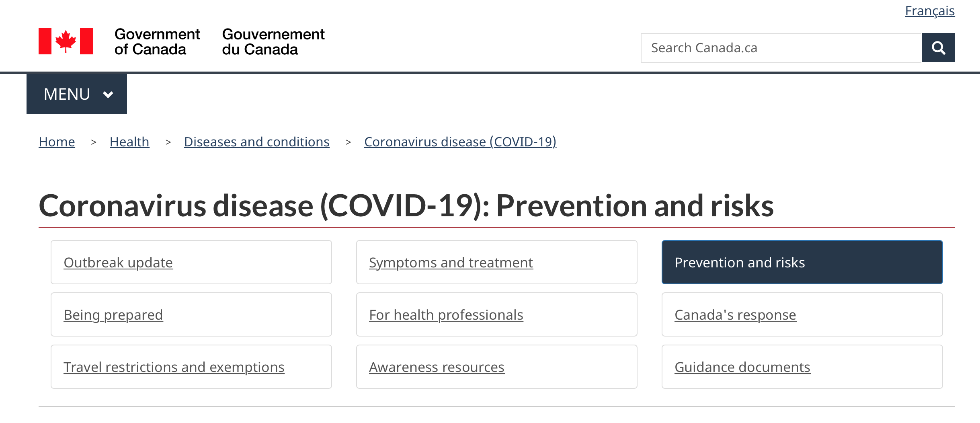Click the Canadian flag logo
This screenshot has height=423, width=980.
(66, 41)
